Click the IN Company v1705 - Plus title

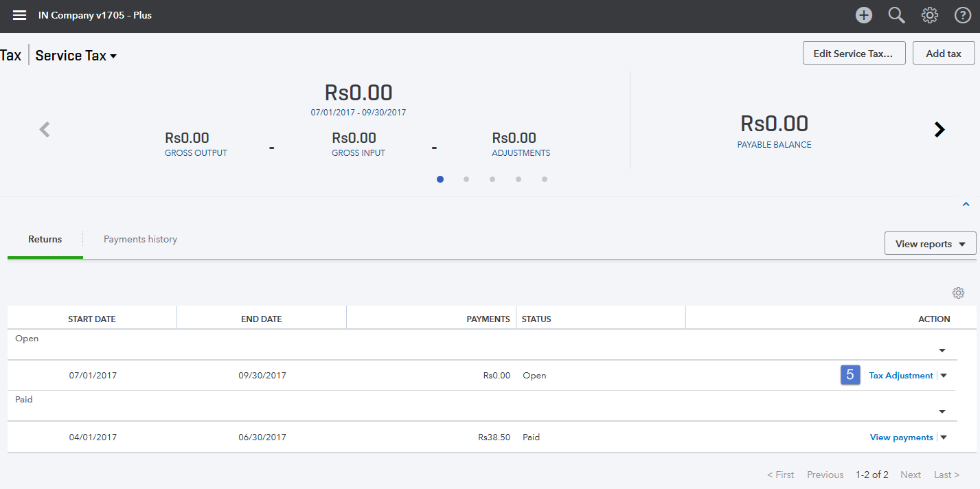point(95,15)
